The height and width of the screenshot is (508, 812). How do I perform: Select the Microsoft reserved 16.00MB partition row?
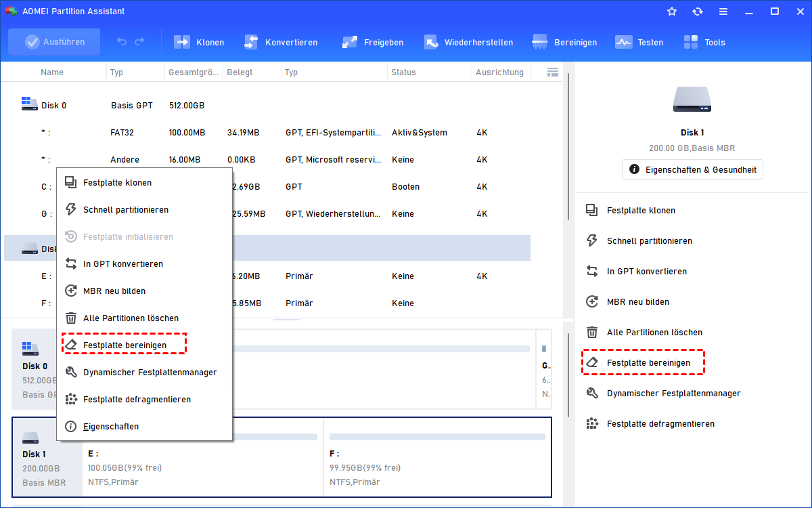(x=267, y=160)
